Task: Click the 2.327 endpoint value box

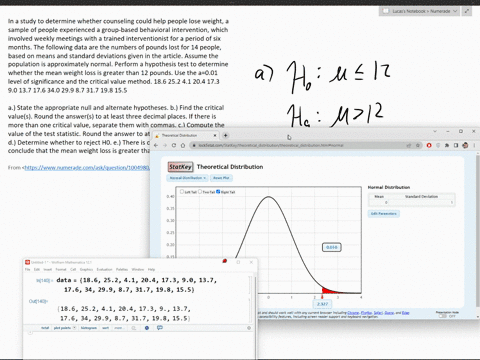Action: tap(322, 304)
